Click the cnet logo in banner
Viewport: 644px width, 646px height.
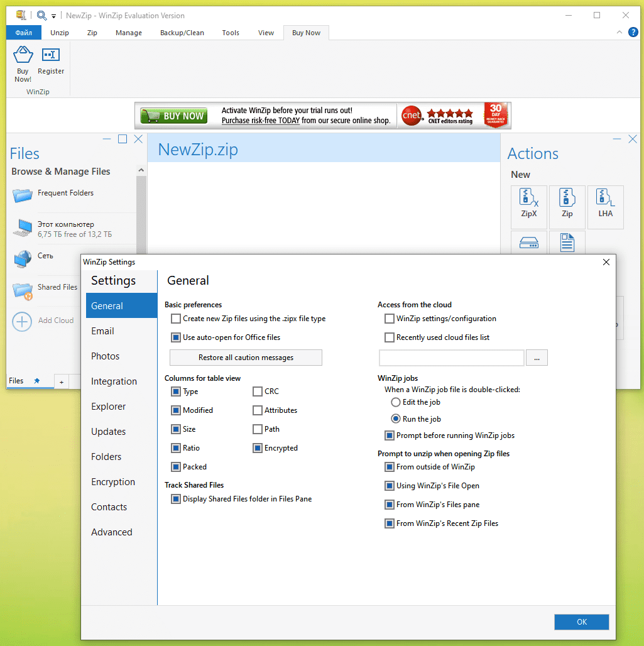[412, 116]
